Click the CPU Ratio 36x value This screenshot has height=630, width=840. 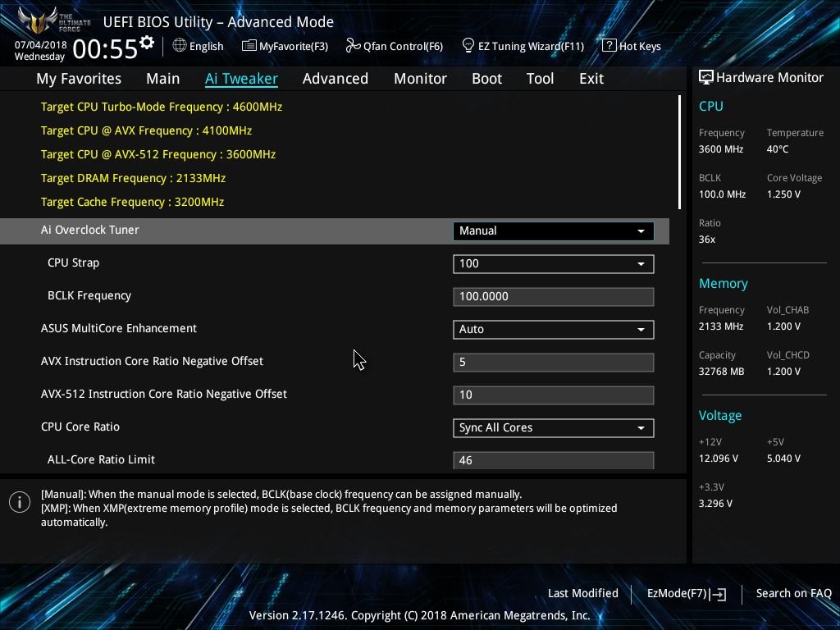tap(706, 240)
